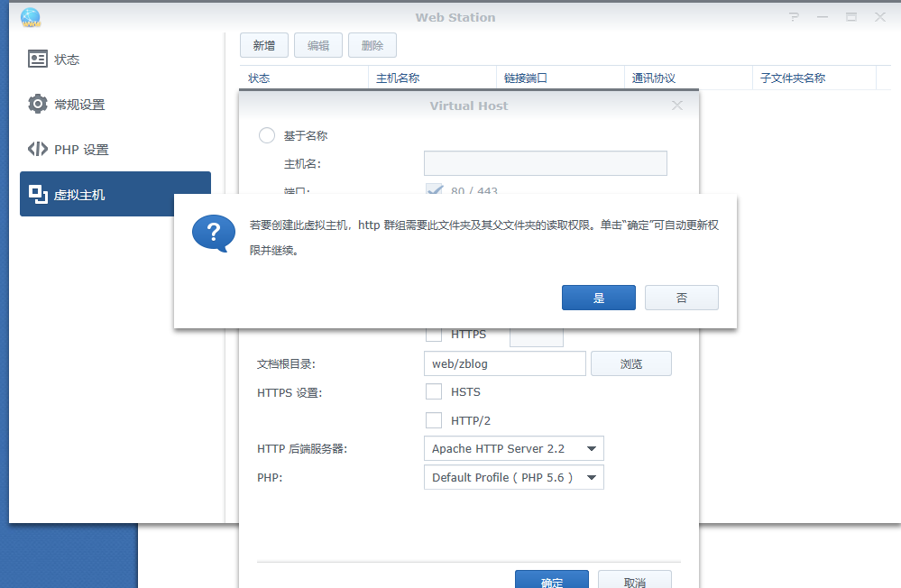Image resolution: width=901 pixels, height=588 pixels.
Task: Click the 文档根目录 web/zblog field
Action: (504, 363)
